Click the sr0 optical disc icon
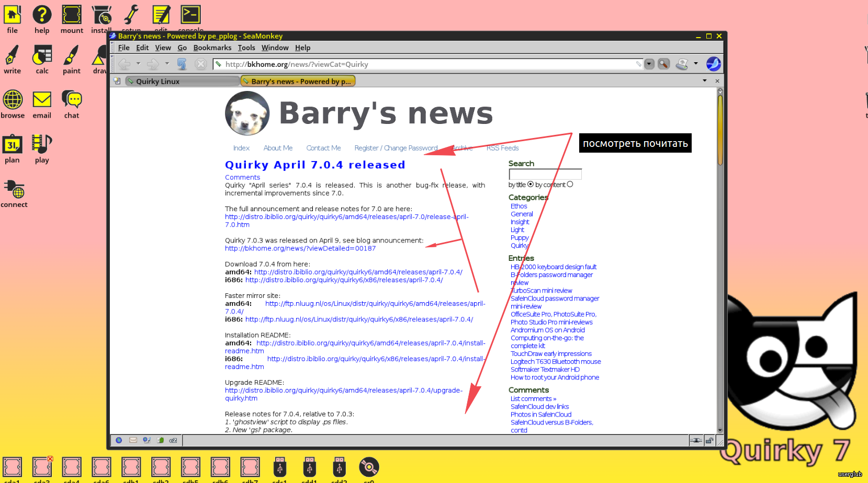This screenshot has height=483, width=868. [369, 469]
